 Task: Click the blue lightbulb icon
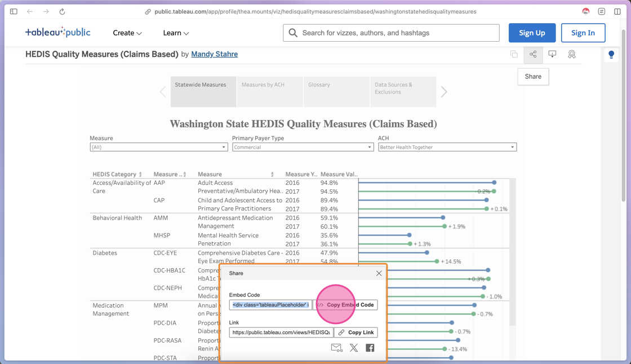(611, 54)
